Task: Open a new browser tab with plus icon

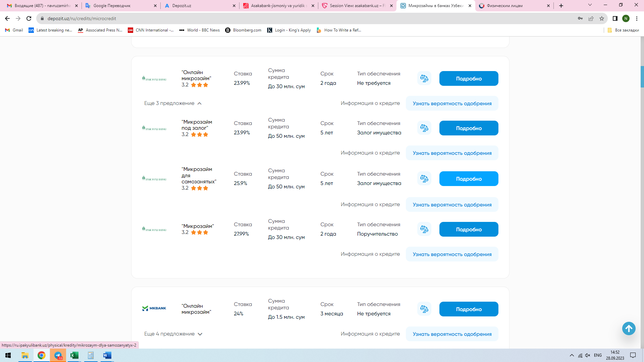Action: [561, 6]
